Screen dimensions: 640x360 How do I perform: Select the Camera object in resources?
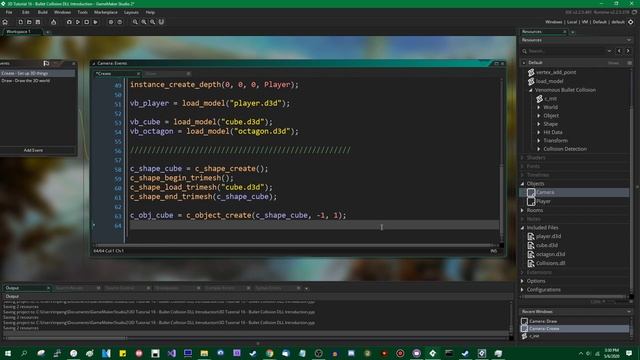click(x=574, y=192)
